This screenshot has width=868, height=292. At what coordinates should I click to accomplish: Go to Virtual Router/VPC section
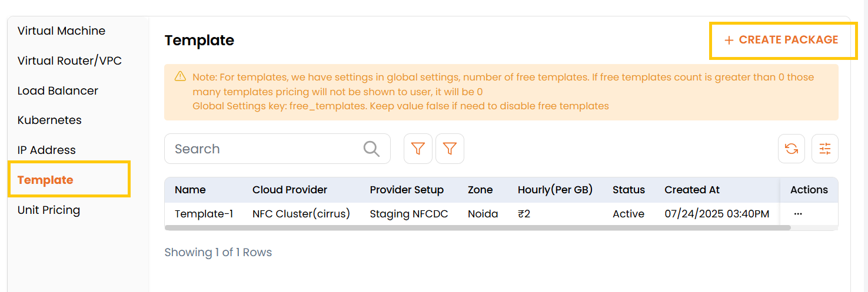pyautogui.click(x=69, y=61)
